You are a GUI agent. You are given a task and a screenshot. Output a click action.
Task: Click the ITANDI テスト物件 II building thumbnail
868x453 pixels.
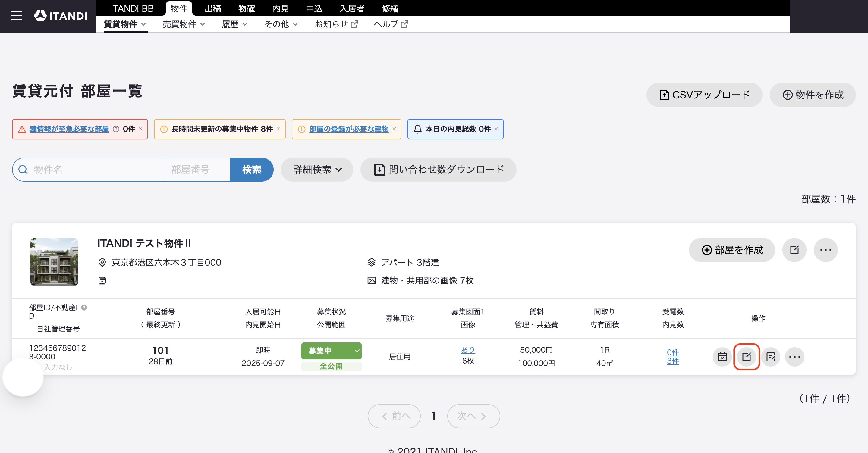pos(54,262)
